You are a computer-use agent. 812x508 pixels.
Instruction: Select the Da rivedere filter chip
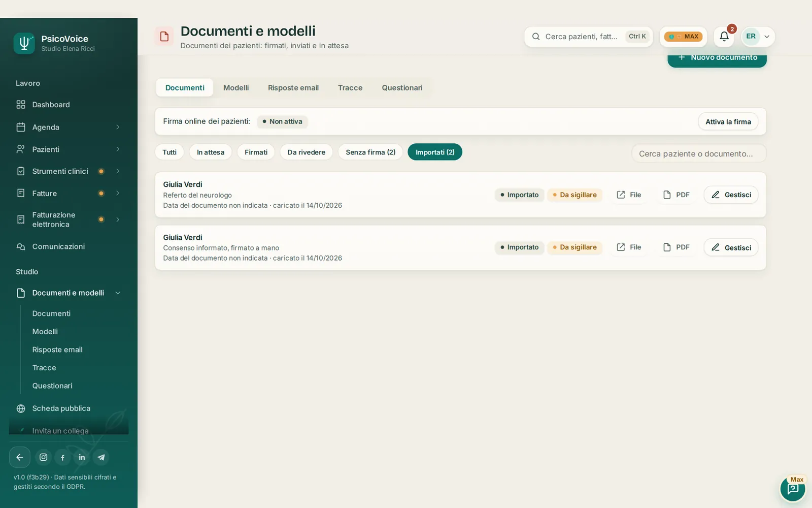pyautogui.click(x=307, y=152)
